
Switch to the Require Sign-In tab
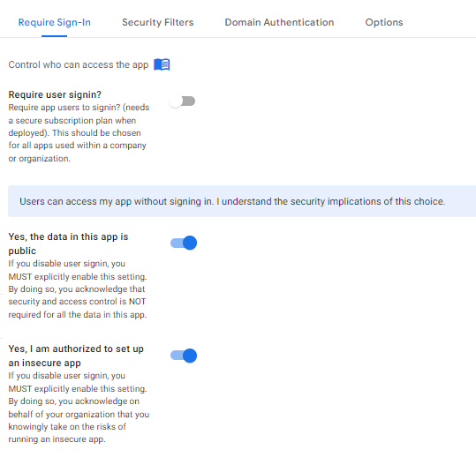click(x=55, y=22)
